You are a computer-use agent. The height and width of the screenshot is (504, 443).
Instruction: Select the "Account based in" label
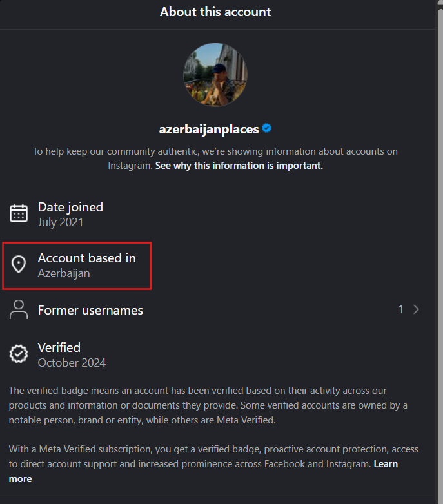[87, 258]
